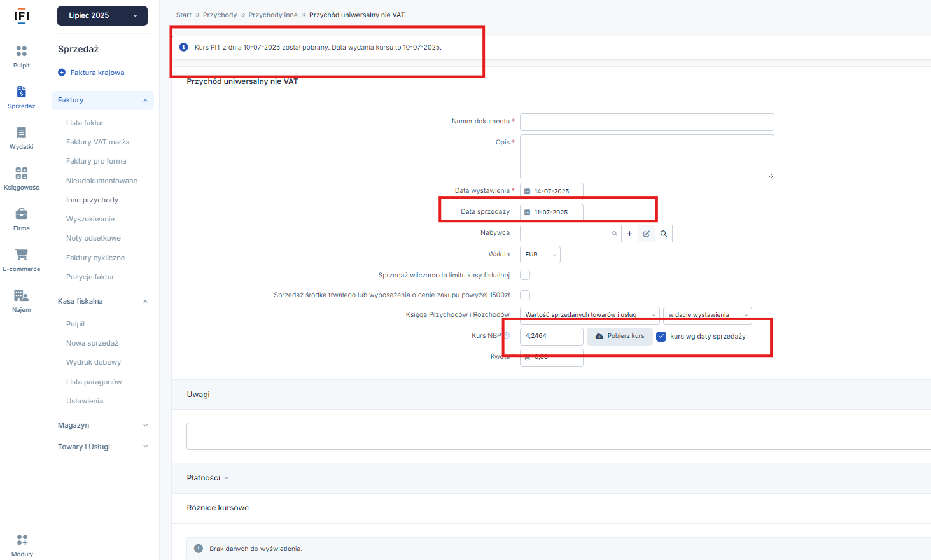
Task: Click the Nabywca search field
Action: 570,234
